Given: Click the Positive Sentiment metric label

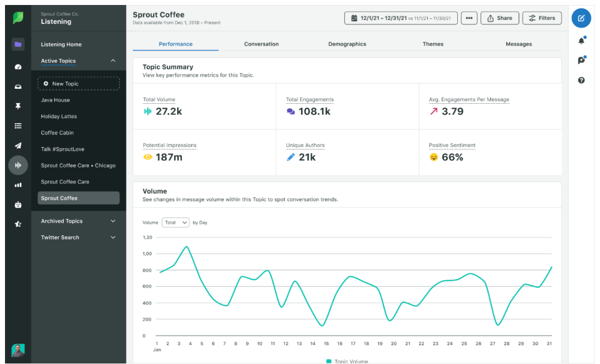Looking at the screenshot, I should (x=452, y=145).
